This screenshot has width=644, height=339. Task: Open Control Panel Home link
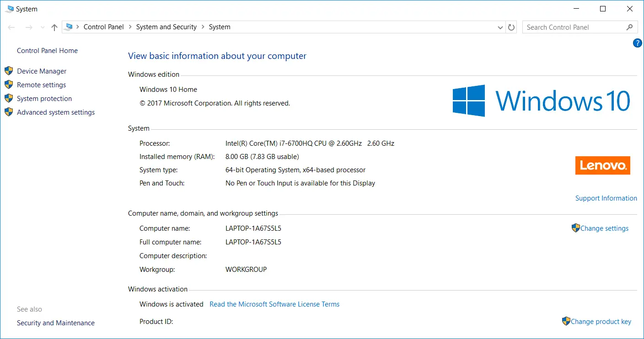[47, 51]
